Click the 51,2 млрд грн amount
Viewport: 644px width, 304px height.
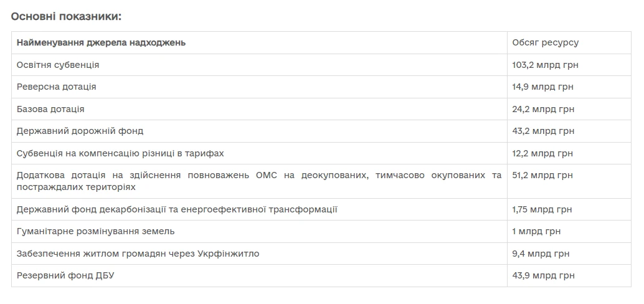pyautogui.click(x=542, y=175)
